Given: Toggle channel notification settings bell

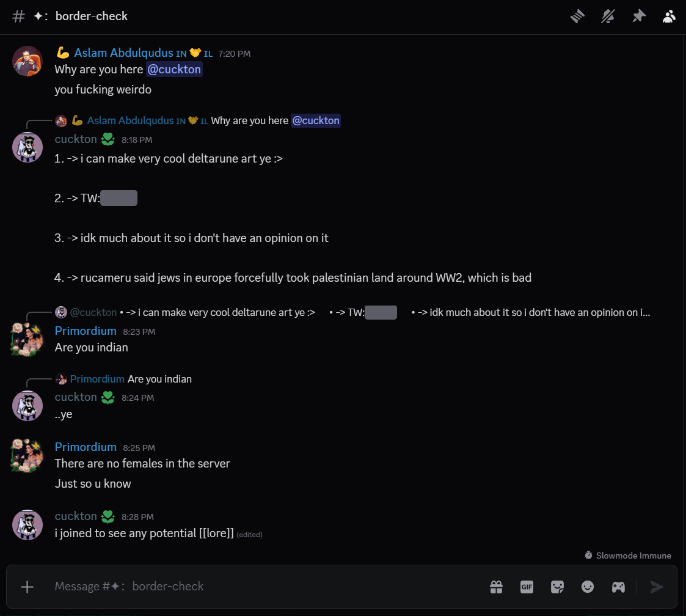Looking at the screenshot, I should pos(608,16).
